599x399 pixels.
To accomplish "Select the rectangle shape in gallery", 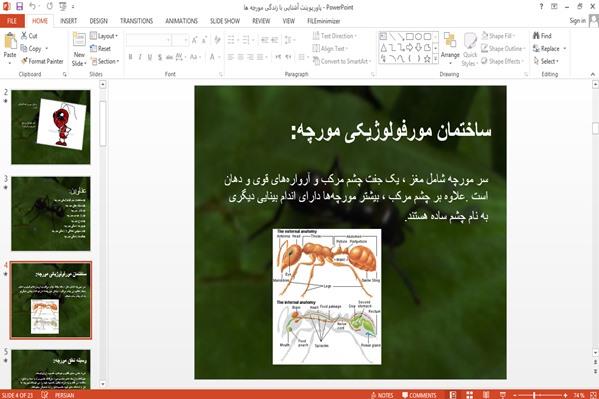I will 410,37.
